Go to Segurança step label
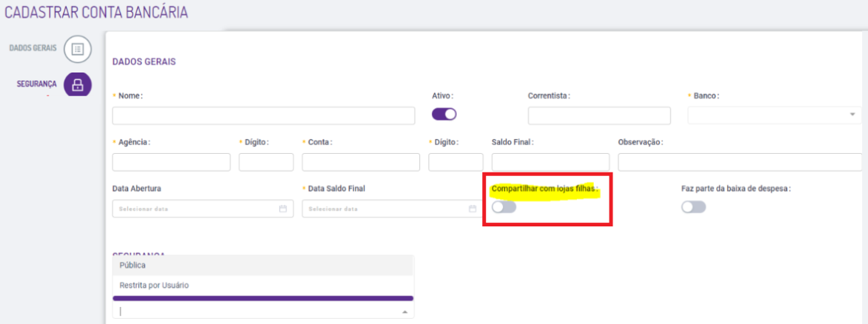 (37, 84)
